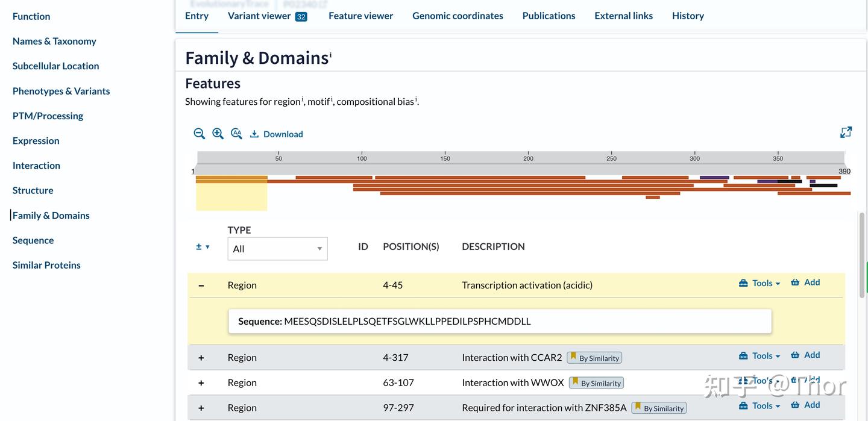Expand the ZNF385A interaction row
The image size is (868, 421).
pos(201,408)
